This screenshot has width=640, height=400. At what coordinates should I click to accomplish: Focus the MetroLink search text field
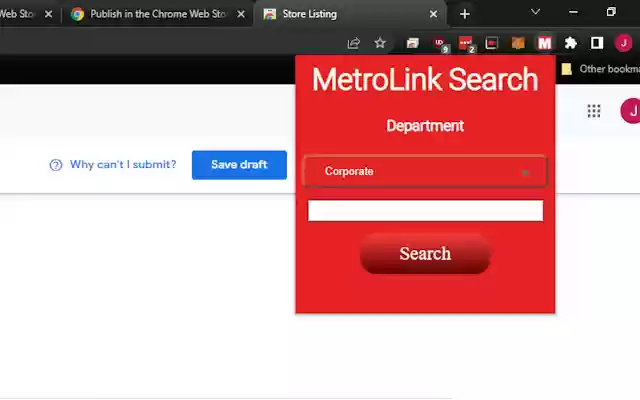click(x=425, y=211)
